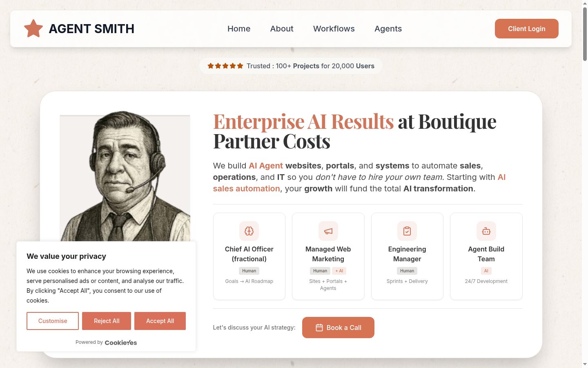588x368 pixels.
Task: Click the Agent Smith star logo icon
Action: (x=33, y=29)
